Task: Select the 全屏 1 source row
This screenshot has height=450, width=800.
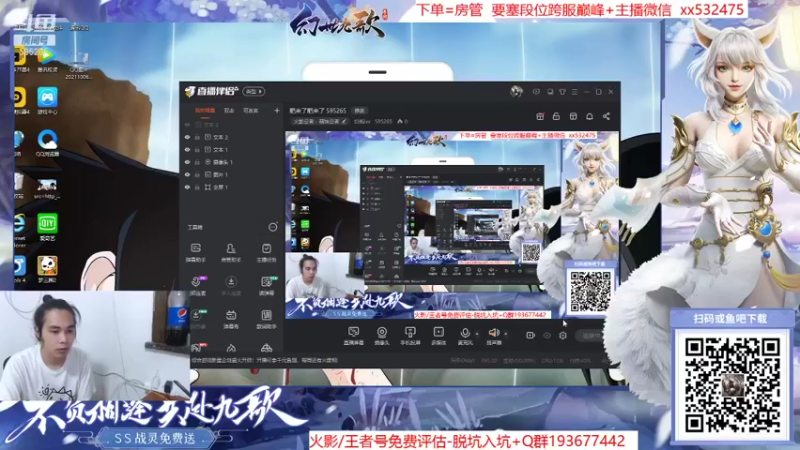Action: 232,187
